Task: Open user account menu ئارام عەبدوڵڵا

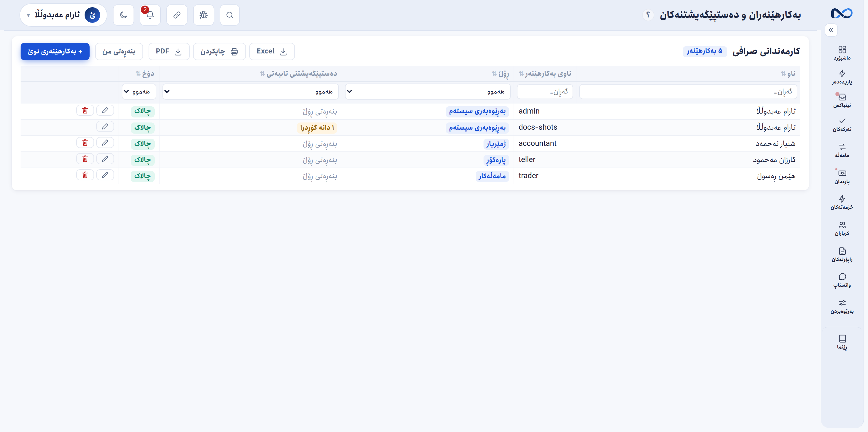Action: (63, 15)
